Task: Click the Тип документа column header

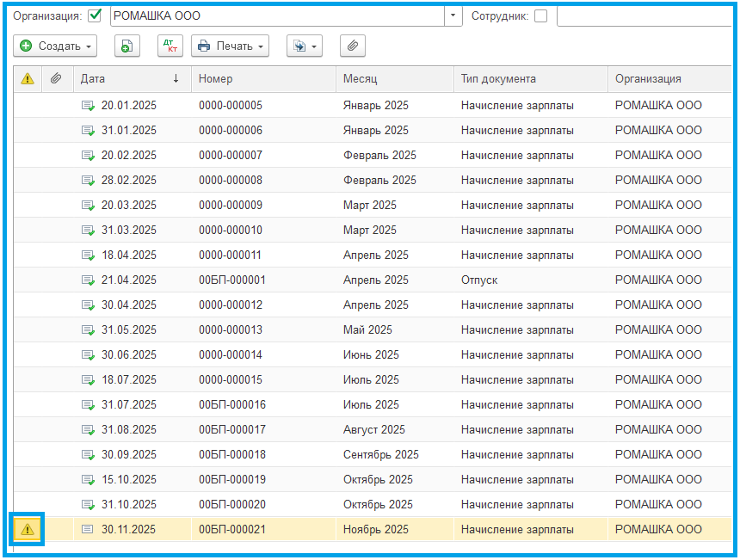Action: coord(530,79)
